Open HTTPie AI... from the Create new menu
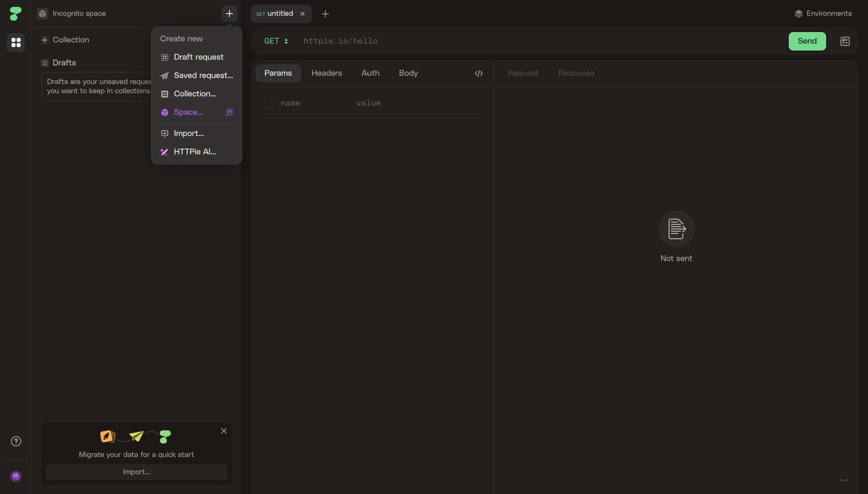The height and width of the screenshot is (494, 868). tap(196, 152)
